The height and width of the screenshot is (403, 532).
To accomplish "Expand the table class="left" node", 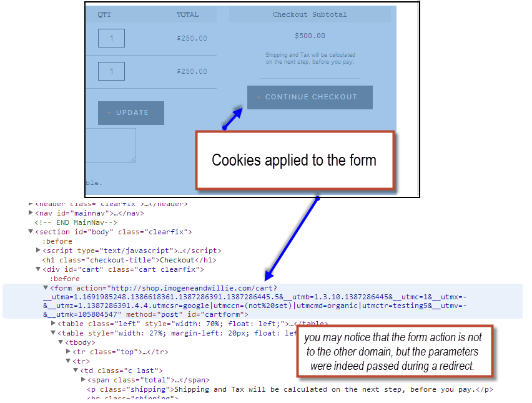I will pyautogui.click(x=53, y=323).
